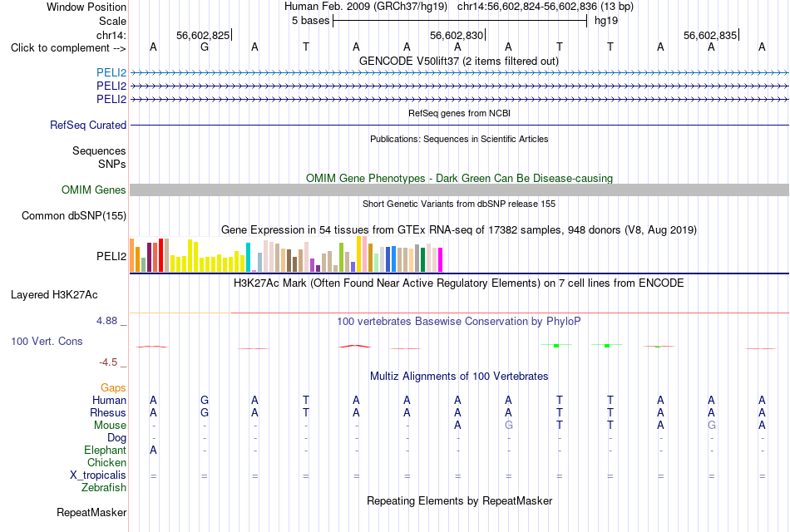Click the RepeatMasker track label
790x532 pixels.
point(91,512)
